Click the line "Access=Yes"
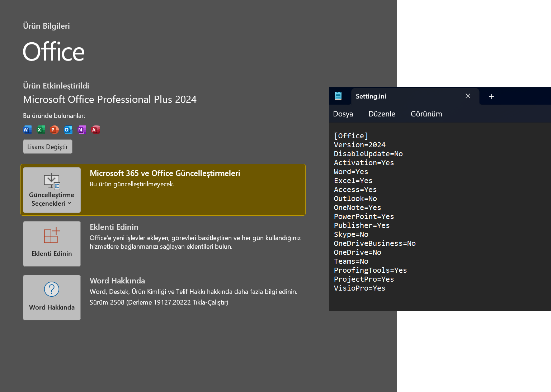The height and width of the screenshot is (392, 551). 355,190
